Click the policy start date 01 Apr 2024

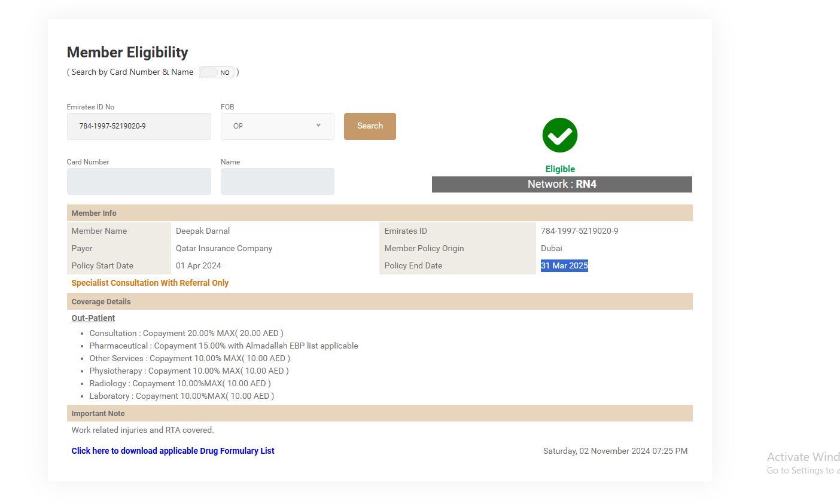click(x=199, y=265)
